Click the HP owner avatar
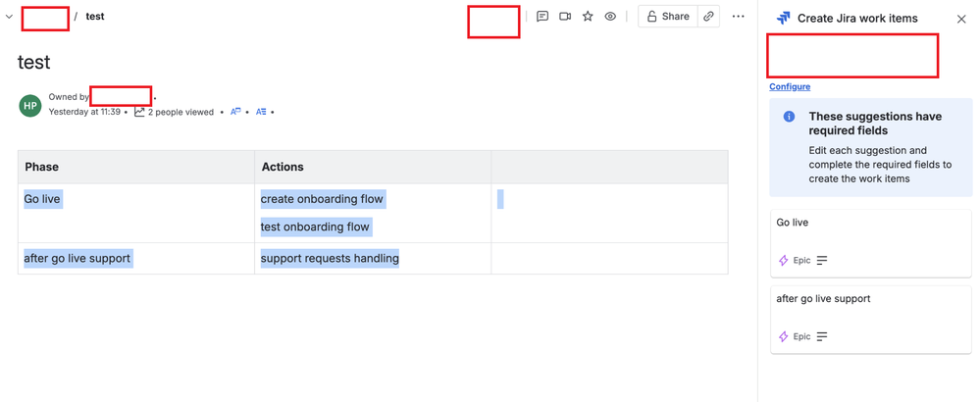 click(30, 106)
